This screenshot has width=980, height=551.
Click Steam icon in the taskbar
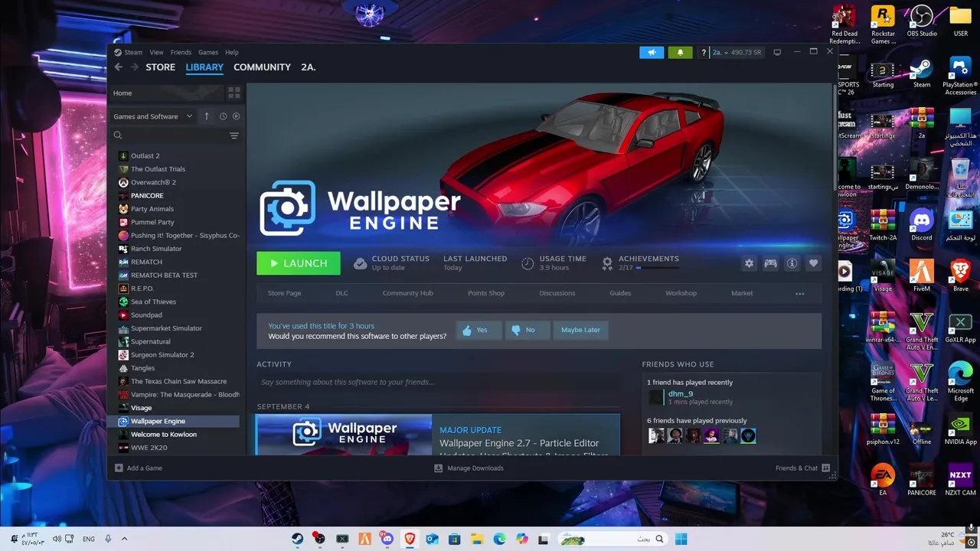[297, 539]
